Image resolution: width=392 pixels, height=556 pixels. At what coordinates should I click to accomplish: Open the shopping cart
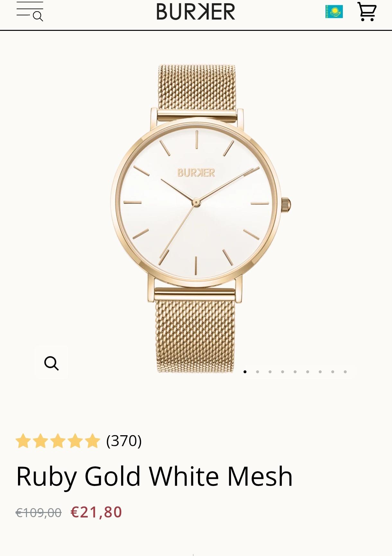[367, 12]
